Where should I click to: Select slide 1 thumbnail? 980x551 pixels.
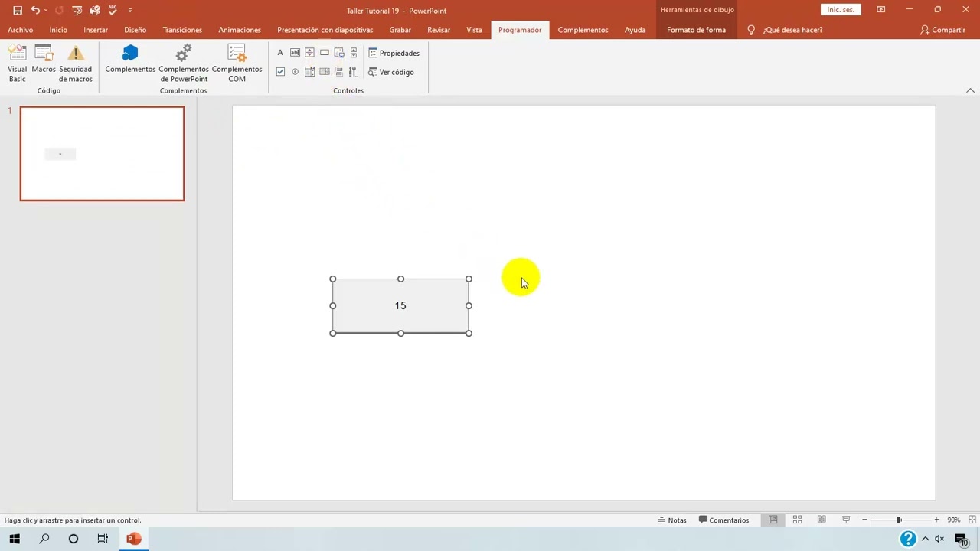103,154
